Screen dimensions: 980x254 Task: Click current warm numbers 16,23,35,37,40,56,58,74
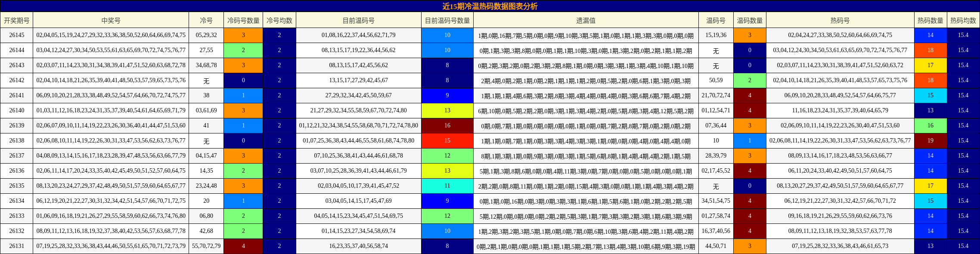(359, 246)
